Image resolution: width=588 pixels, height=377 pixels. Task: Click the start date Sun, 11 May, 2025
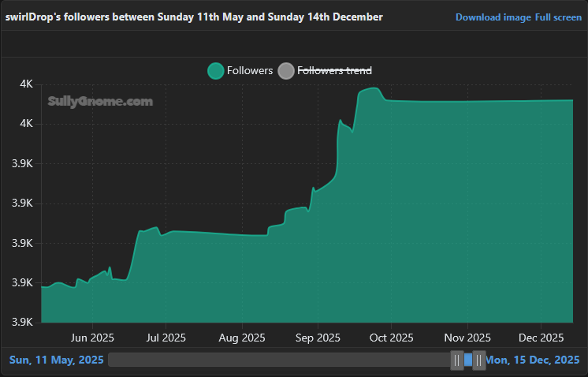pyautogui.click(x=56, y=360)
